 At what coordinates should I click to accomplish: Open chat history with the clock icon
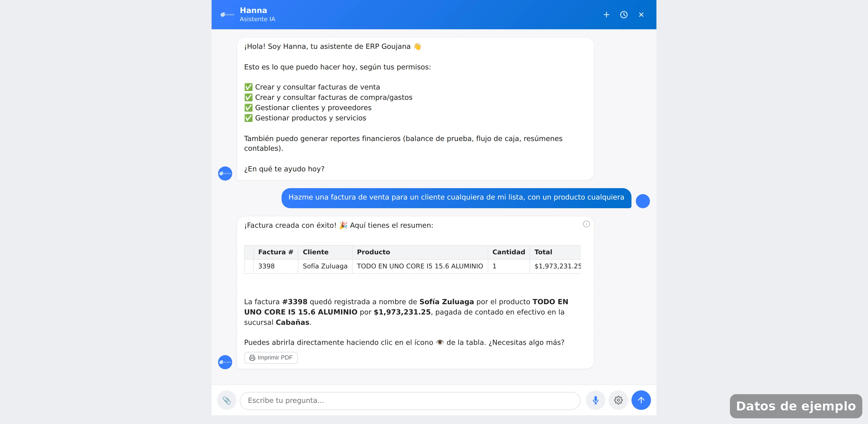point(624,15)
